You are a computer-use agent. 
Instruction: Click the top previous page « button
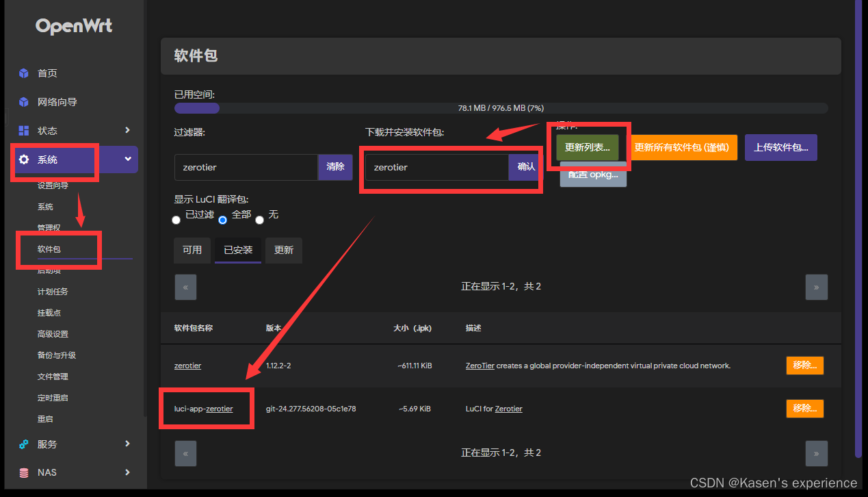click(185, 288)
